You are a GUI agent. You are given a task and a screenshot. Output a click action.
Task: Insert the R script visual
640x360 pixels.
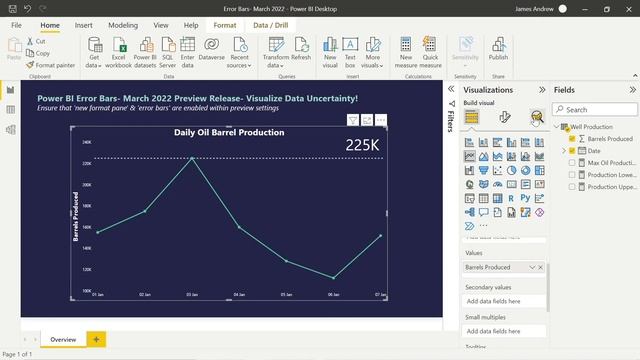click(x=511, y=198)
